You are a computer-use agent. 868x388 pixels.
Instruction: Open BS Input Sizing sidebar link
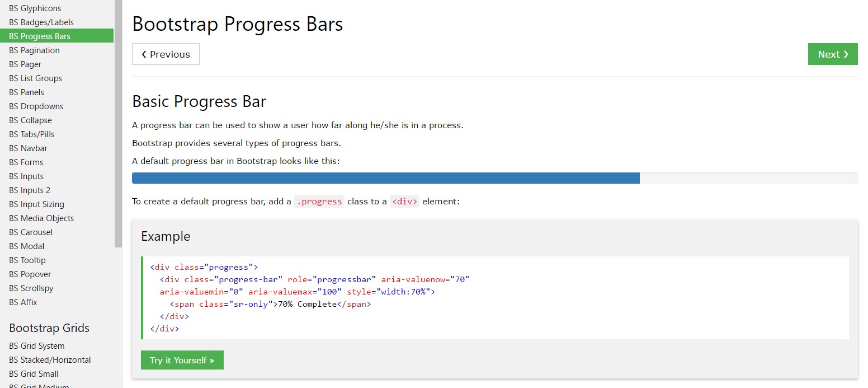coord(36,204)
